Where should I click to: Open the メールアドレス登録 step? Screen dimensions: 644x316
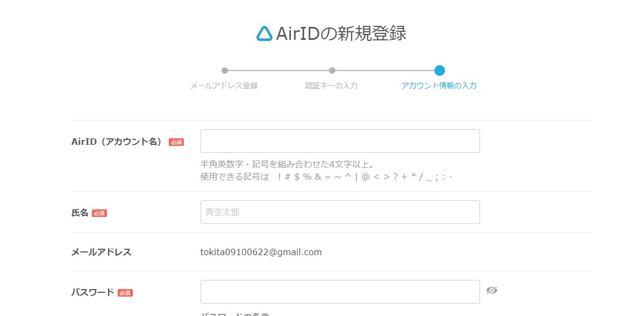point(224,86)
